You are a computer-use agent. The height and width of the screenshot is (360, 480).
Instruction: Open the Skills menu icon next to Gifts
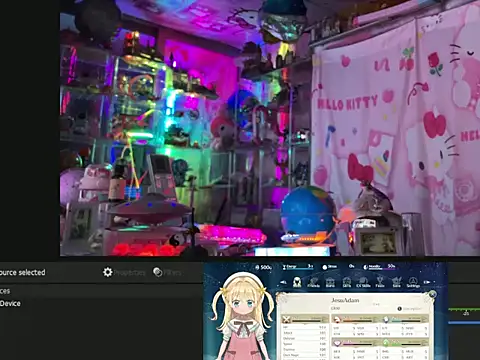[x=363, y=283]
